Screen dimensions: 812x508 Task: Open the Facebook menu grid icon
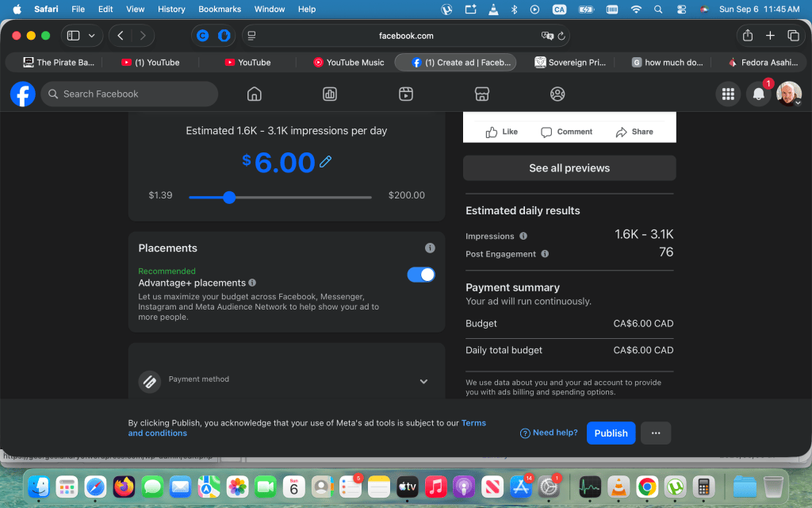728,94
